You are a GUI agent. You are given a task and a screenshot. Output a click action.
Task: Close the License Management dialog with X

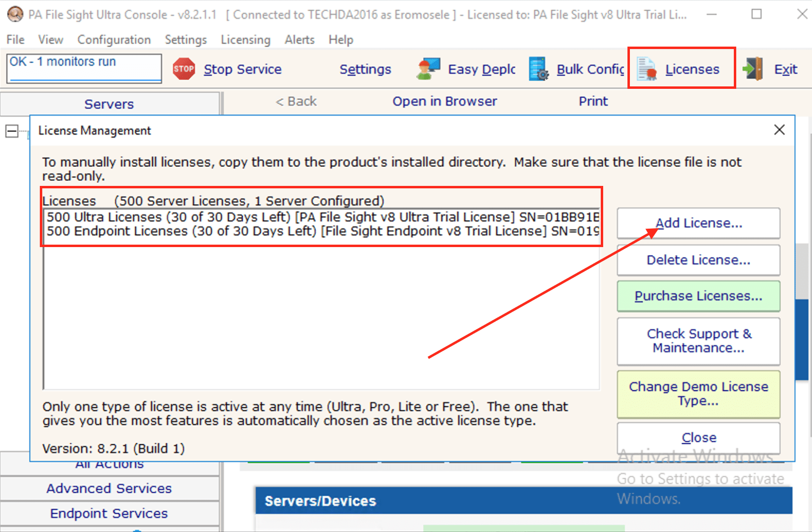pos(779,130)
